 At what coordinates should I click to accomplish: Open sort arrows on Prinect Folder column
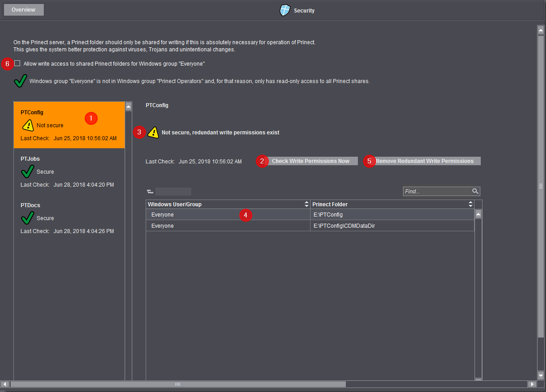(470, 204)
